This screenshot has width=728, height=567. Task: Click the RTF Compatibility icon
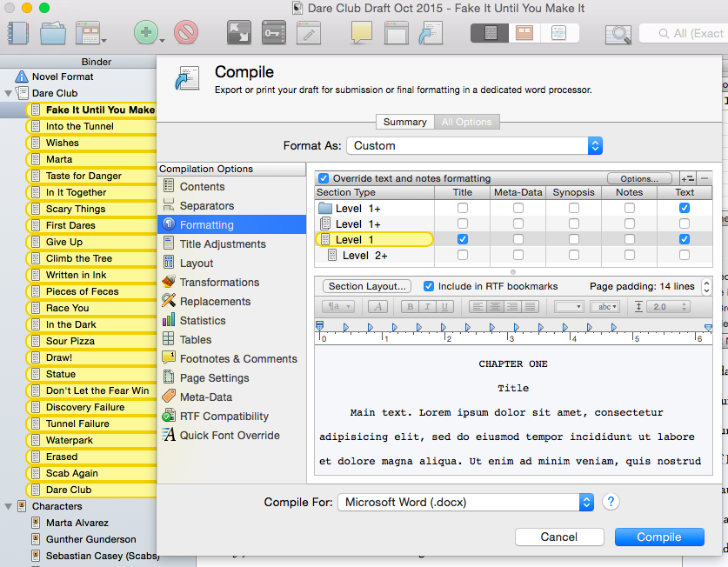click(x=169, y=416)
